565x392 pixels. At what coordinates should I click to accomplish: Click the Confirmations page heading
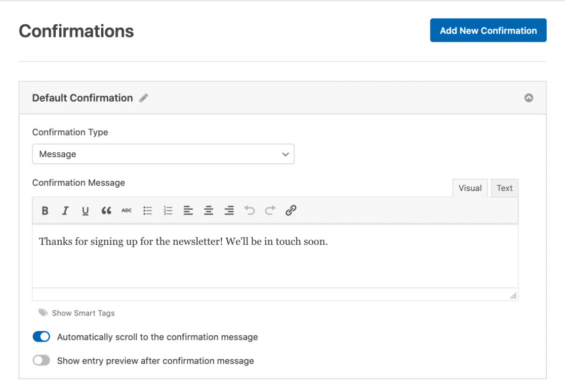(76, 31)
